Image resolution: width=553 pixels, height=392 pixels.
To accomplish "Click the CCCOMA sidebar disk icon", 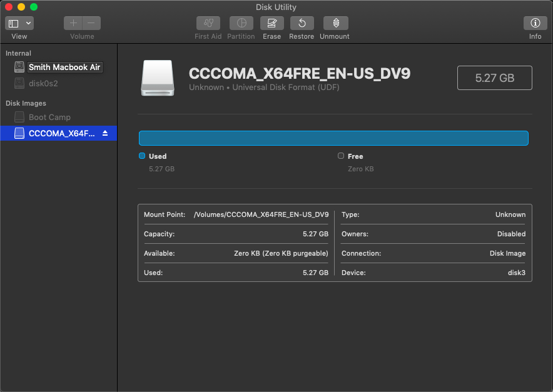I will pyautogui.click(x=19, y=133).
